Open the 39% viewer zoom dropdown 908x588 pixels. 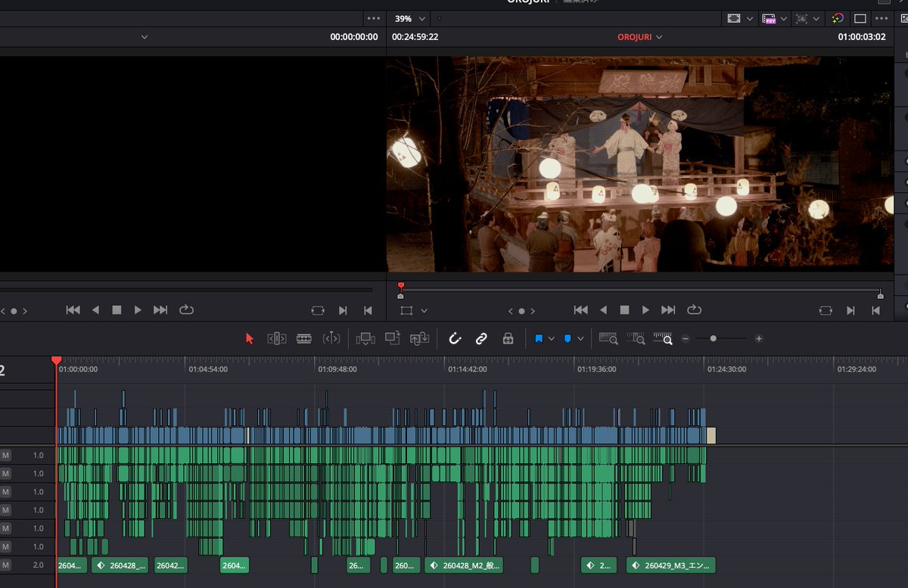(x=410, y=18)
